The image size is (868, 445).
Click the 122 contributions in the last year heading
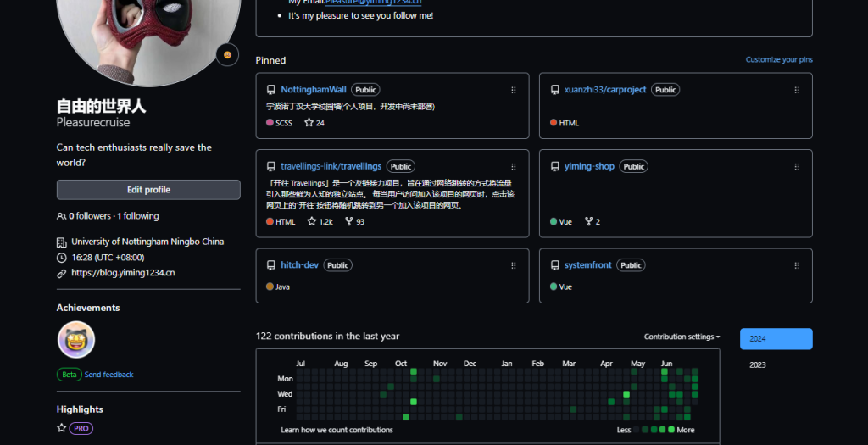tap(327, 336)
